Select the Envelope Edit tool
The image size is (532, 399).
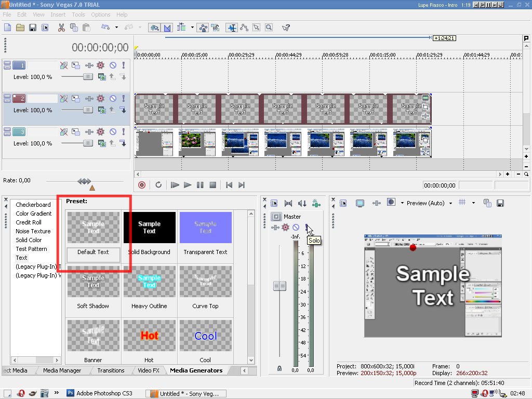pos(244,28)
